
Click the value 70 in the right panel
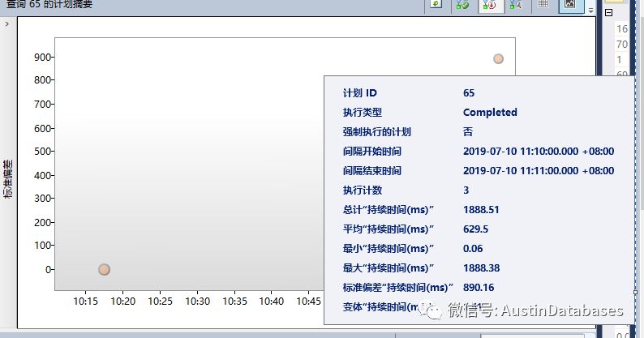tap(622, 45)
